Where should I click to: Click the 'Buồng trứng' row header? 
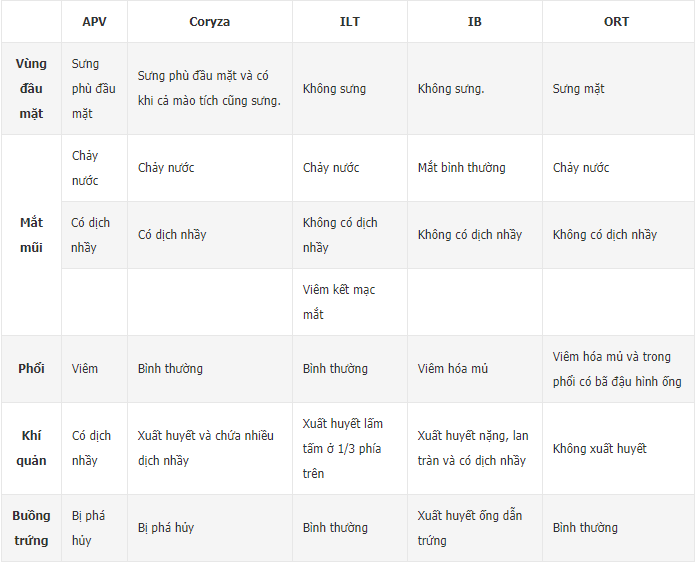coord(31,528)
